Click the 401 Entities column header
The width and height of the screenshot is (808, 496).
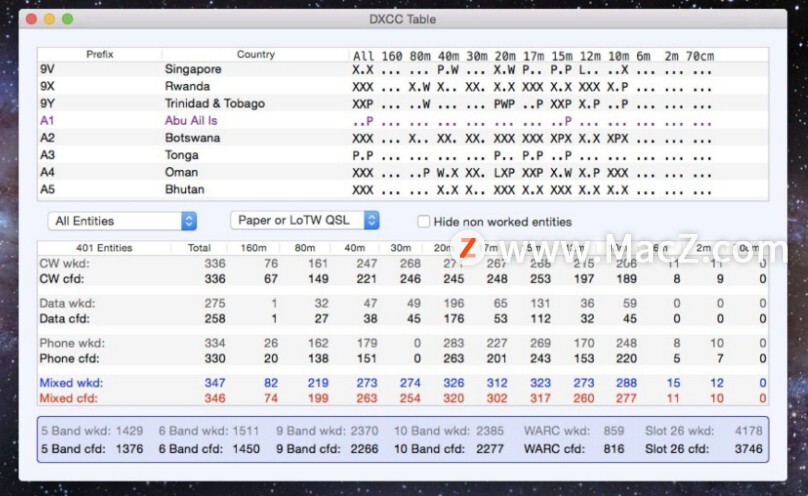(104, 248)
